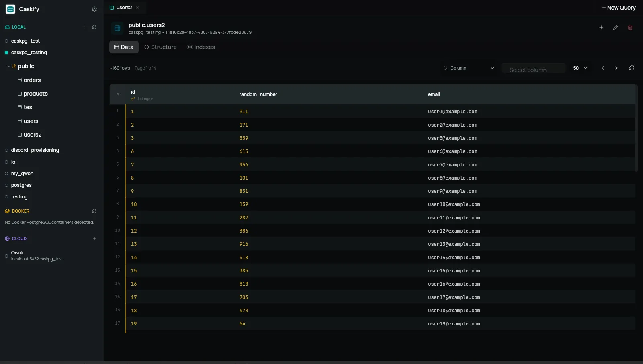This screenshot has height=364, width=643.
Task: Click the primary key icon under id
Action: pos(133,99)
